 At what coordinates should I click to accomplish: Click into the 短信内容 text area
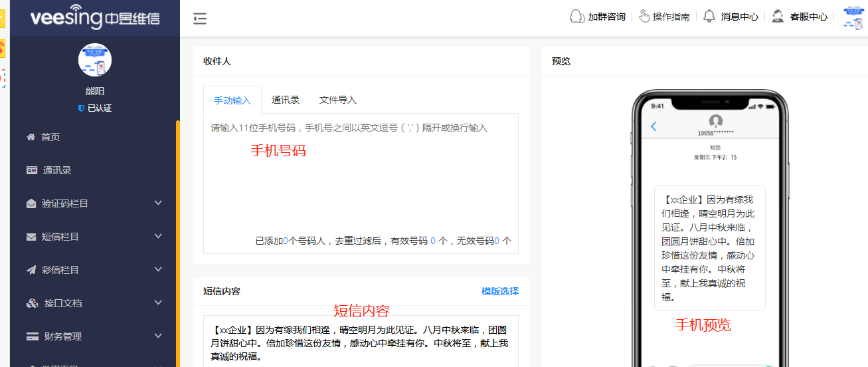[361, 341]
